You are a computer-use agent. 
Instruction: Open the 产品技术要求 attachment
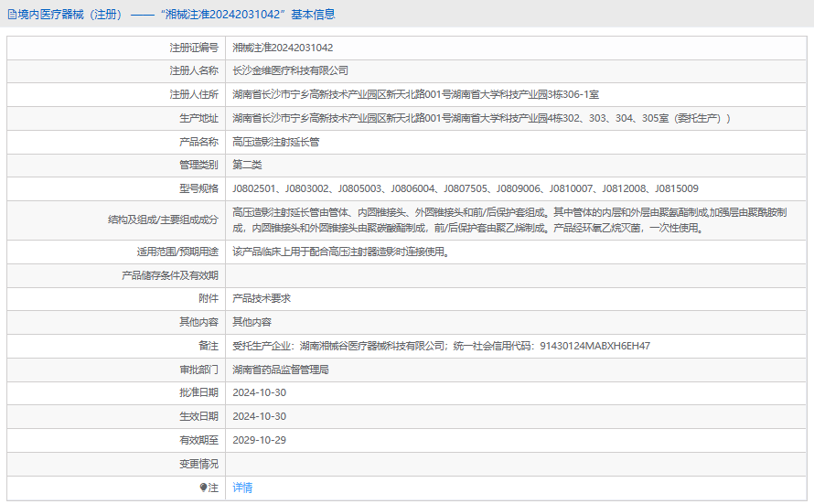pos(262,298)
